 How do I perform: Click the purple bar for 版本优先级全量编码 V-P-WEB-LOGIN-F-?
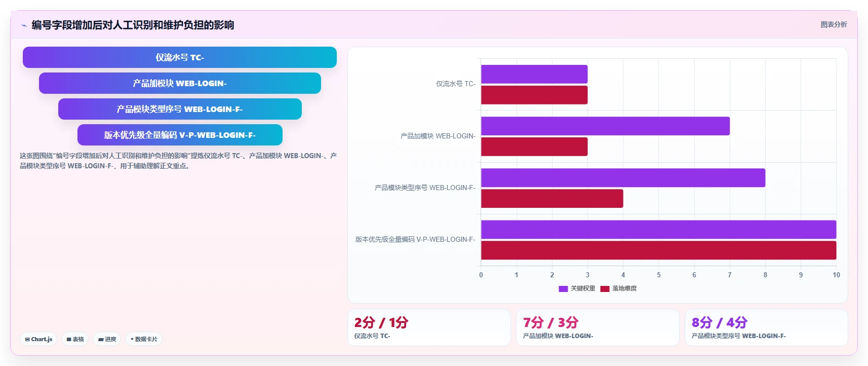(x=658, y=229)
